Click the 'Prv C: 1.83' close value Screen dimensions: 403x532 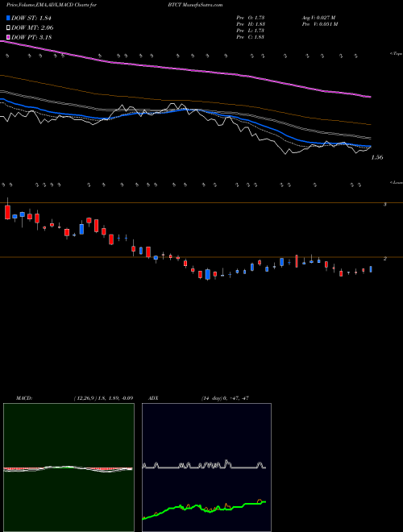click(x=251, y=37)
